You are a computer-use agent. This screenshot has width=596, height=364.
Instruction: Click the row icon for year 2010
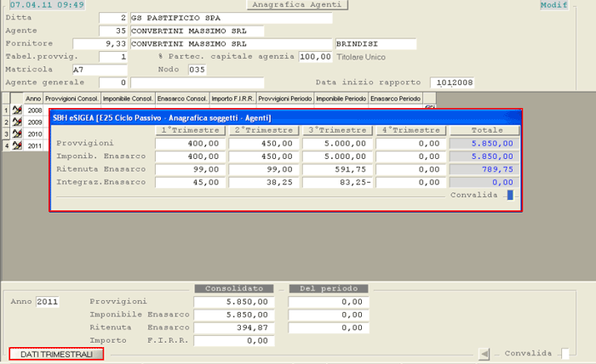pos(15,134)
